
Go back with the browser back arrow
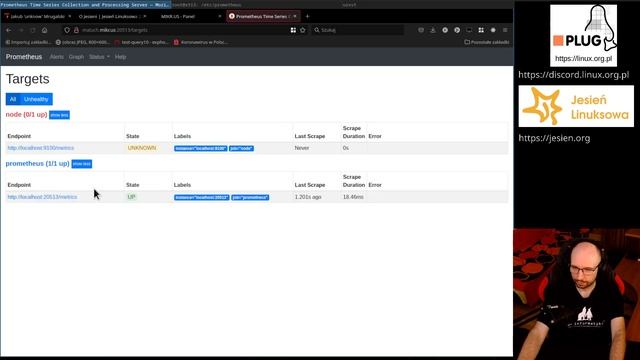coord(9,30)
